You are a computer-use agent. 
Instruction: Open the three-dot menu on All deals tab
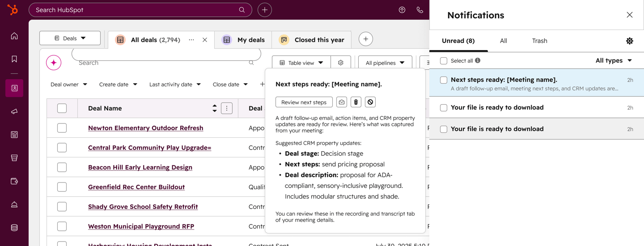191,40
